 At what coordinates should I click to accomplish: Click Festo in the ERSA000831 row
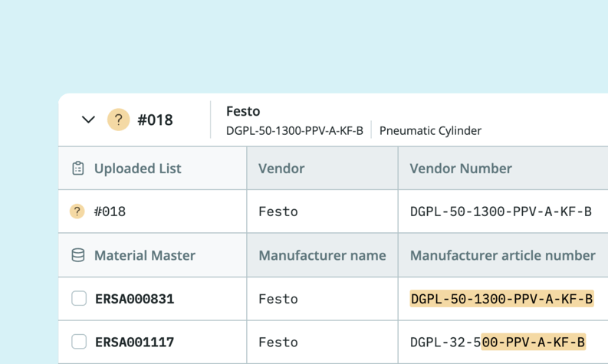[x=278, y=299]
